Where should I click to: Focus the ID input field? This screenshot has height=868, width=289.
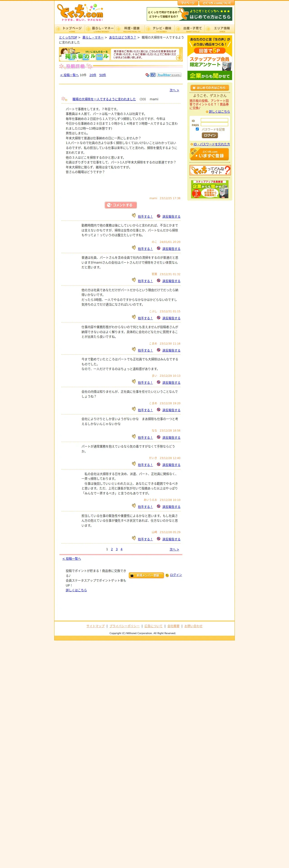[x=214, y=120]
